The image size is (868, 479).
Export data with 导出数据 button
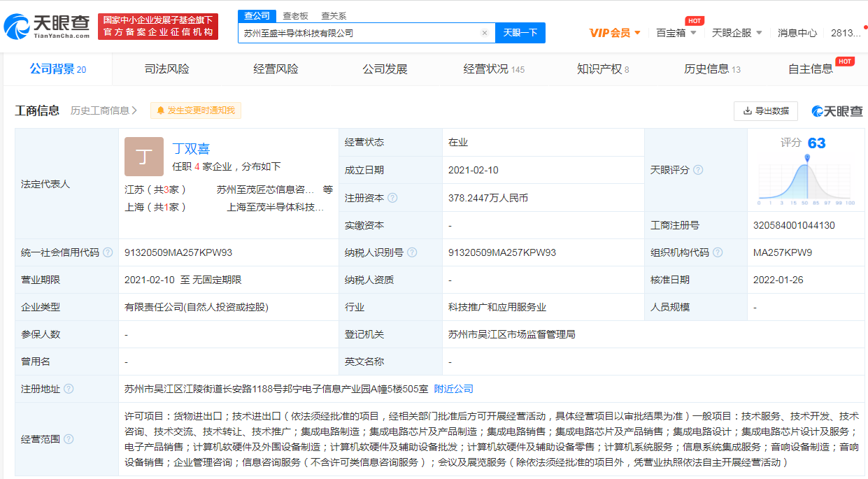click(766, 110)
